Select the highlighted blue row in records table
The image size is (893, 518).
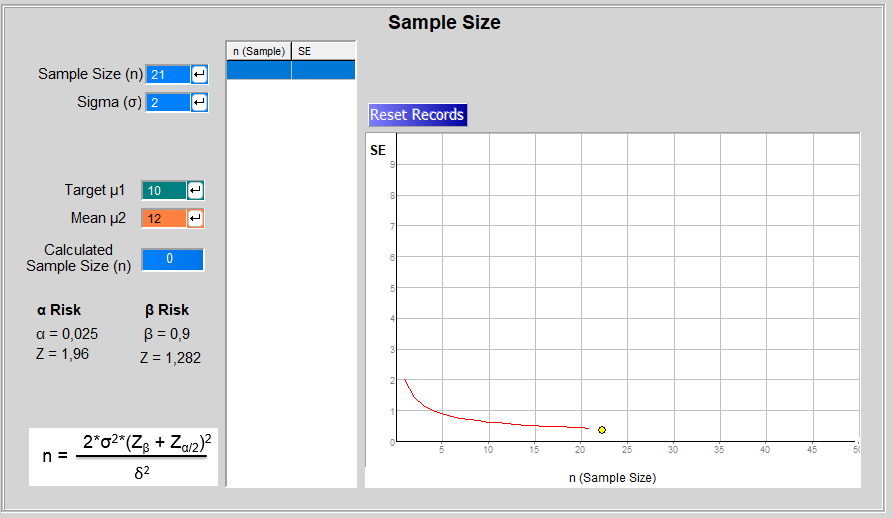(x=291, y=70)
